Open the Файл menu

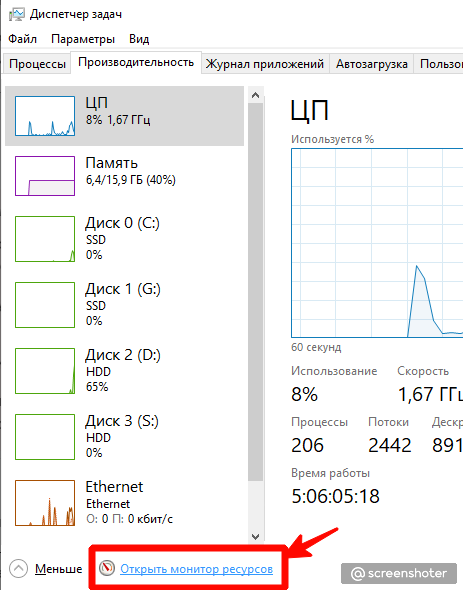click(22, 39)
